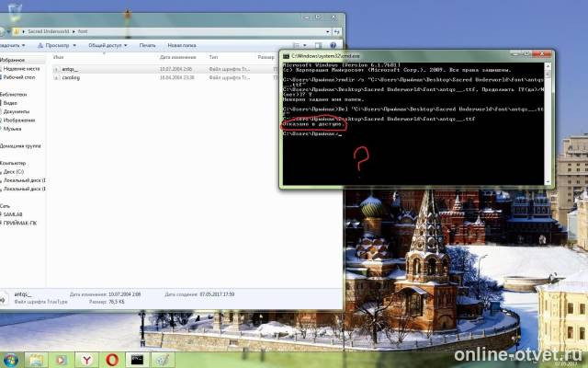This screenshot has width=588, height=368.
Task: Open the 'Общий доступ' dropdown menu
Action: point(107,45)
